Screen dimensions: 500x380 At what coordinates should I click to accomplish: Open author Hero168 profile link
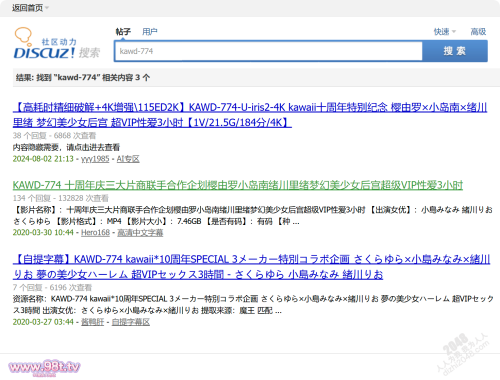tap(95, 233)
